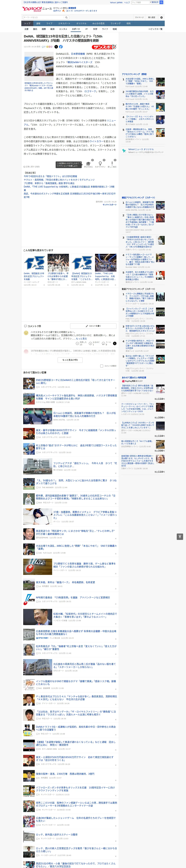186x868 pixels.
Task: Click the 'サンケイスポーツ' source link
Action: (x=110, y=205)
